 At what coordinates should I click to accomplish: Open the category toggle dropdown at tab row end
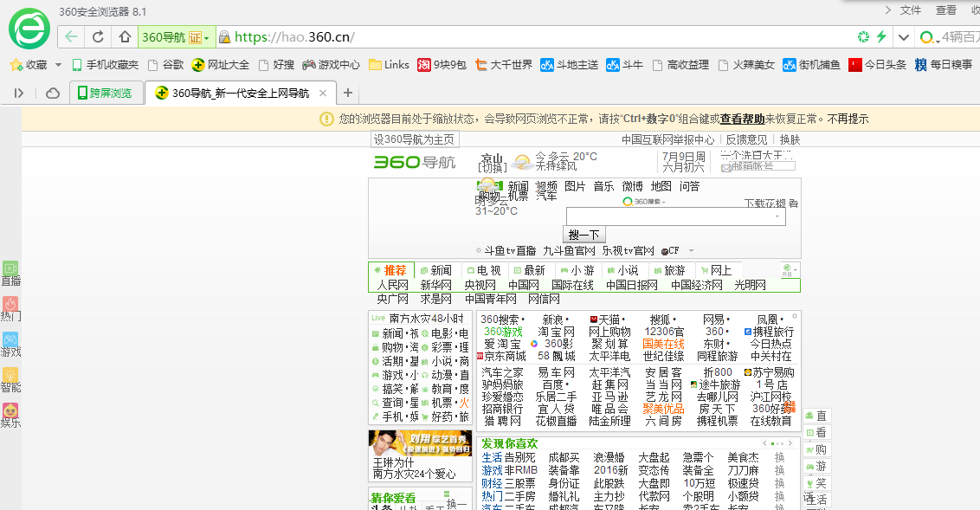point(790,269)
